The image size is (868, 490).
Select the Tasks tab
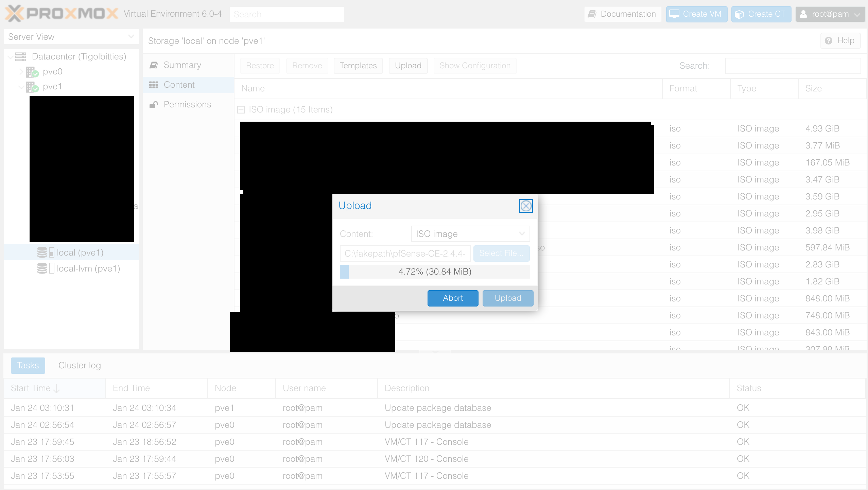28,365
